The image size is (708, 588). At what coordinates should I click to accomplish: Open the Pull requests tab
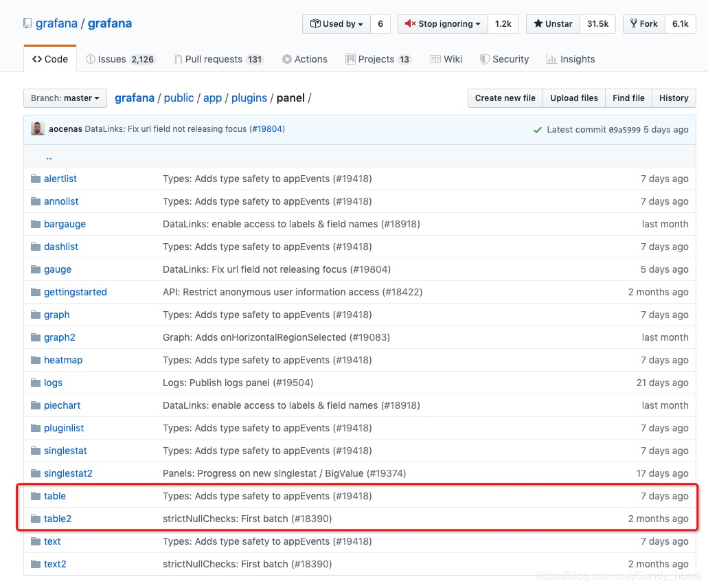pos(218,59)
